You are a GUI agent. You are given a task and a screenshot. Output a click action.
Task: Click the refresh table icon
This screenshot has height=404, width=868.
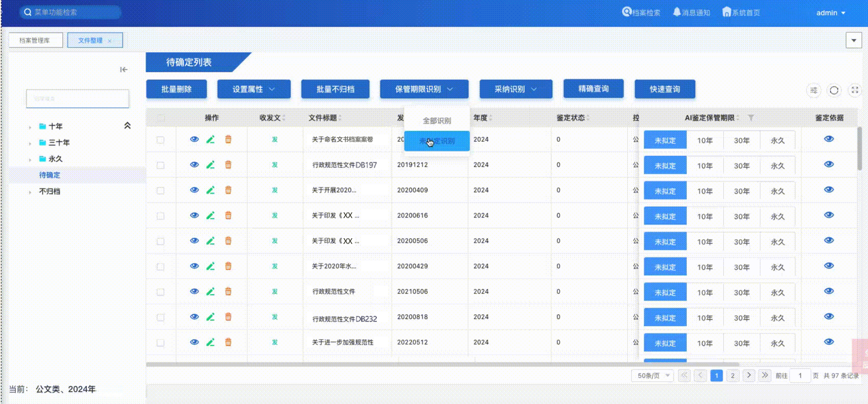(834, 90)
